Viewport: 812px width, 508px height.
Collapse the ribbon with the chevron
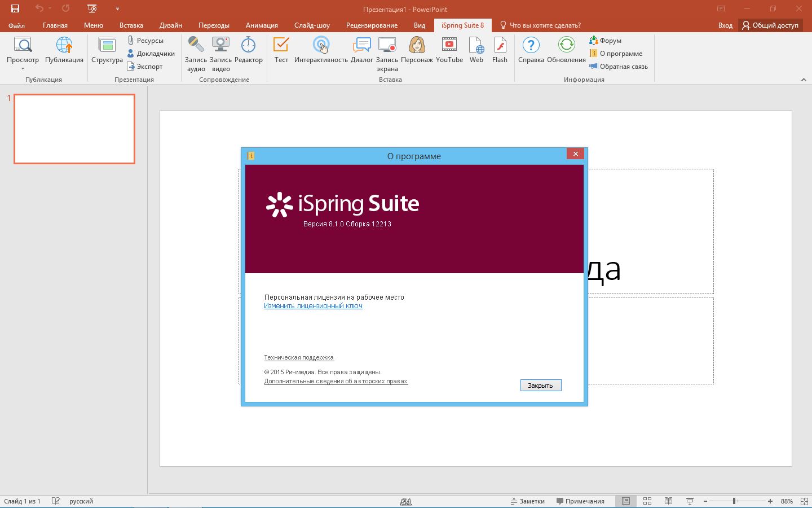point(804,80)
